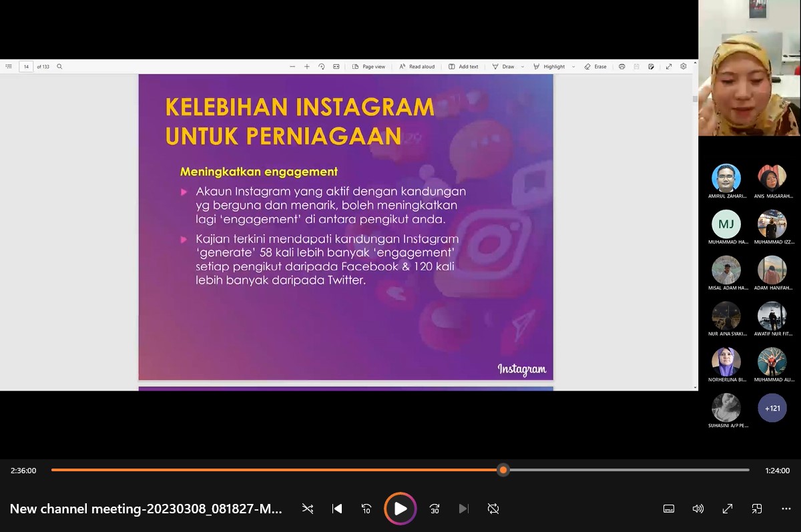801x532 pixels.
Task: Start Read aloud
Action: (x=417, y=67)
